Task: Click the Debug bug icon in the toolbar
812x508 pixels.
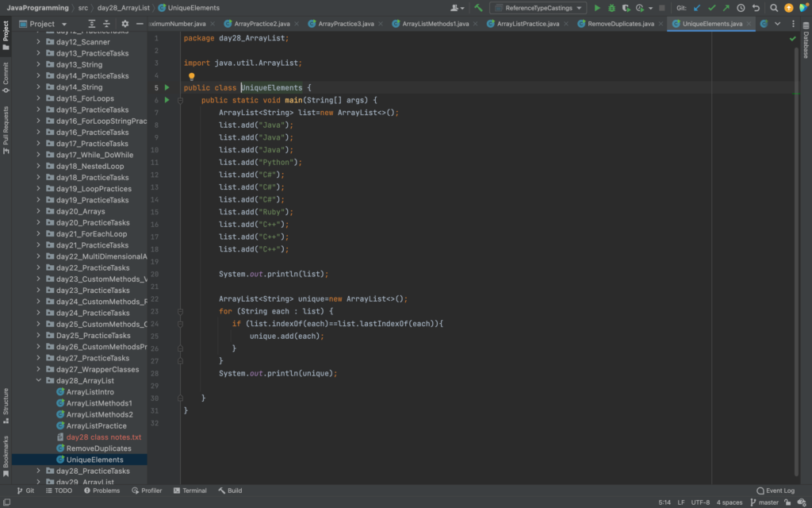Action: [x=611, y=8]
